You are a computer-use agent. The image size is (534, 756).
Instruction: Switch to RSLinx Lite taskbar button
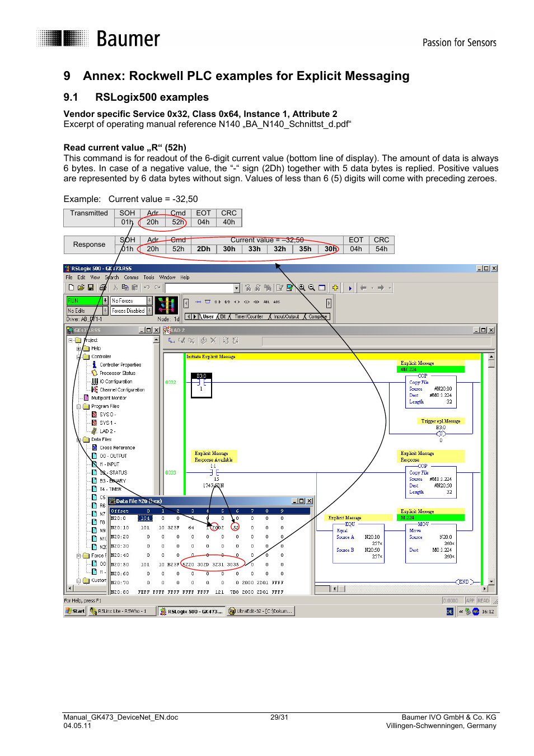[x=121, y=611]
